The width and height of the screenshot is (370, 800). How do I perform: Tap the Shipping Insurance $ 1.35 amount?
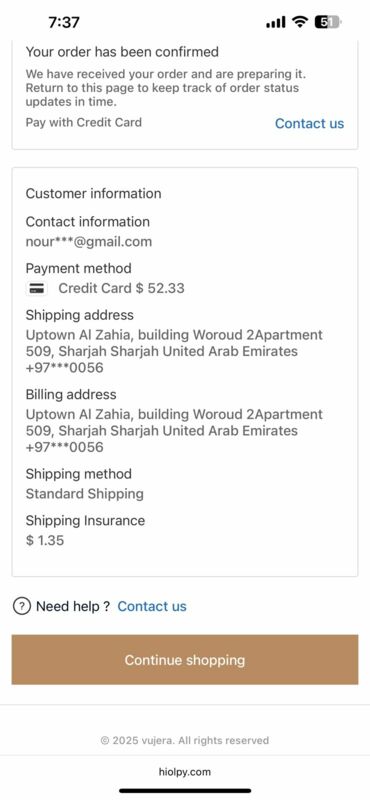pyautogui.click(x=45, y=540)
